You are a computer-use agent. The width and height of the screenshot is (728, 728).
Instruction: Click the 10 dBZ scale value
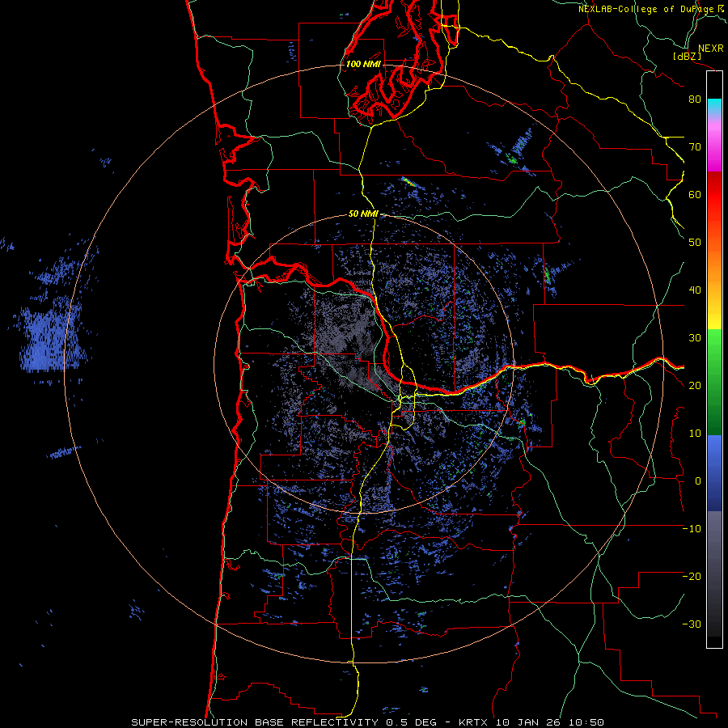pyautogui.click(x=695, y=434)
